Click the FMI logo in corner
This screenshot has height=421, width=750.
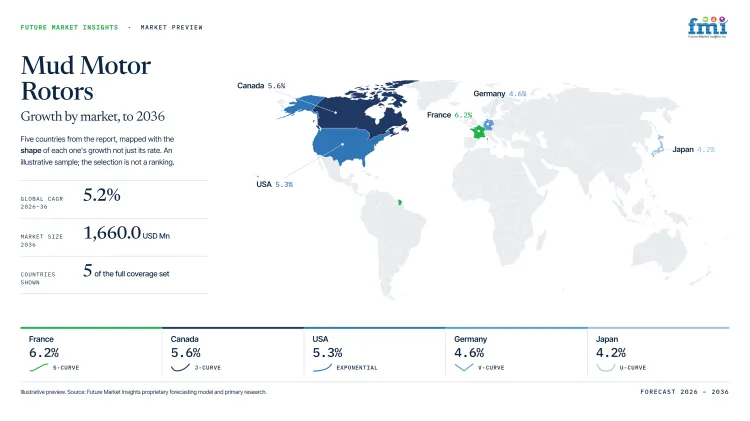pos(707,27)
